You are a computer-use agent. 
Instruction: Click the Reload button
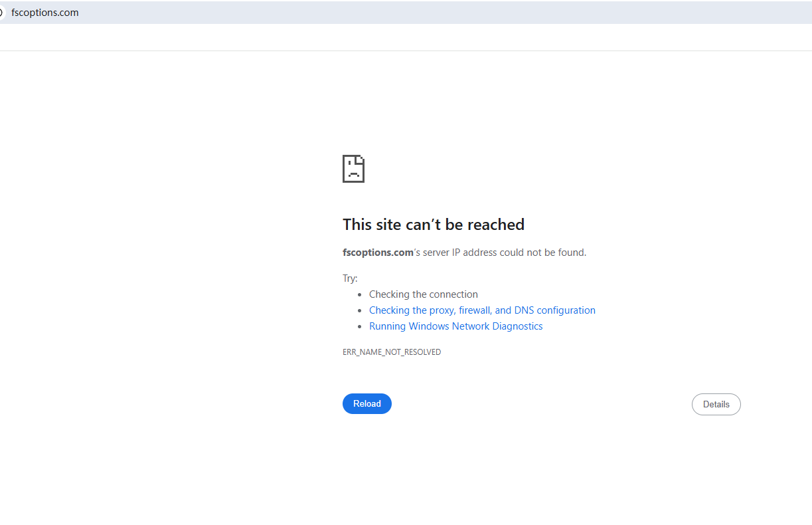tap(367, 403)
